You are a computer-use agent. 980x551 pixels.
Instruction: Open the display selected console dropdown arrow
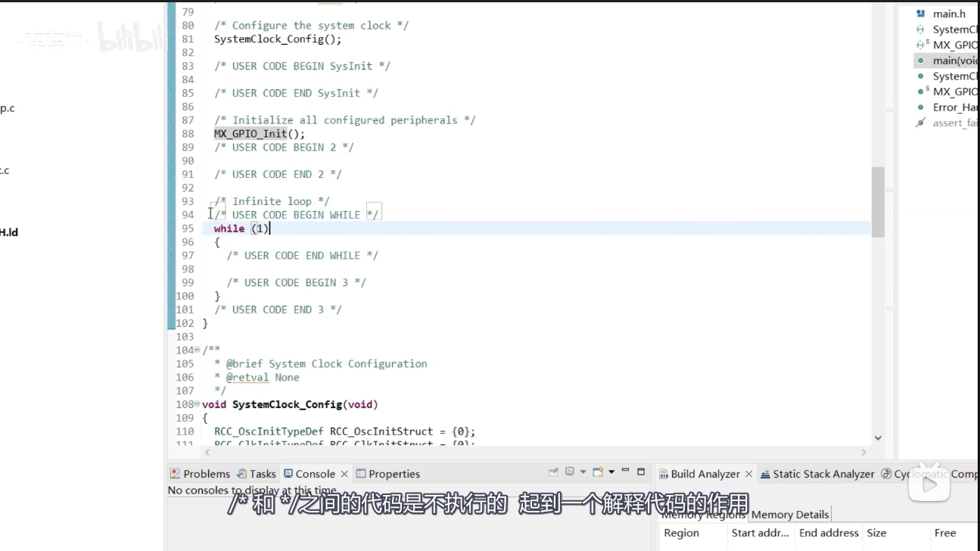point(583,472)
